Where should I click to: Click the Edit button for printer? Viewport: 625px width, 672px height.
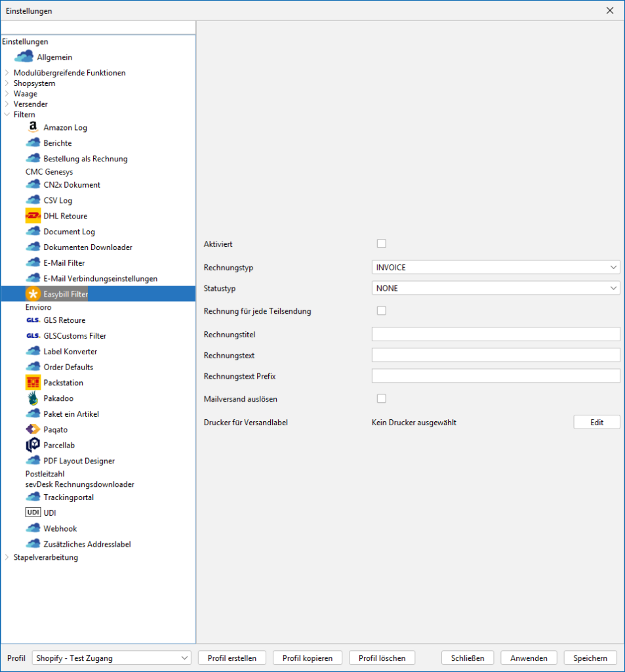[596, 423]
